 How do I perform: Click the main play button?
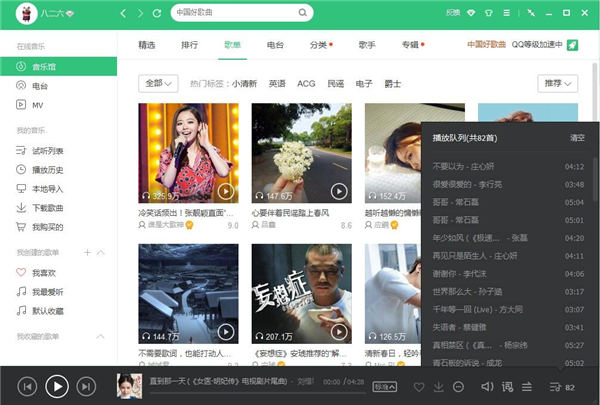pos(57,387)
